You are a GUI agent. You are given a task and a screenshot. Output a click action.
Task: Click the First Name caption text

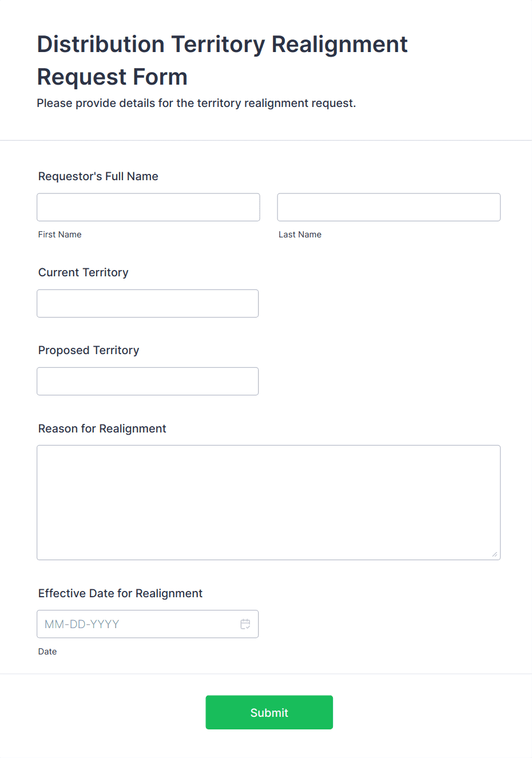59,235
